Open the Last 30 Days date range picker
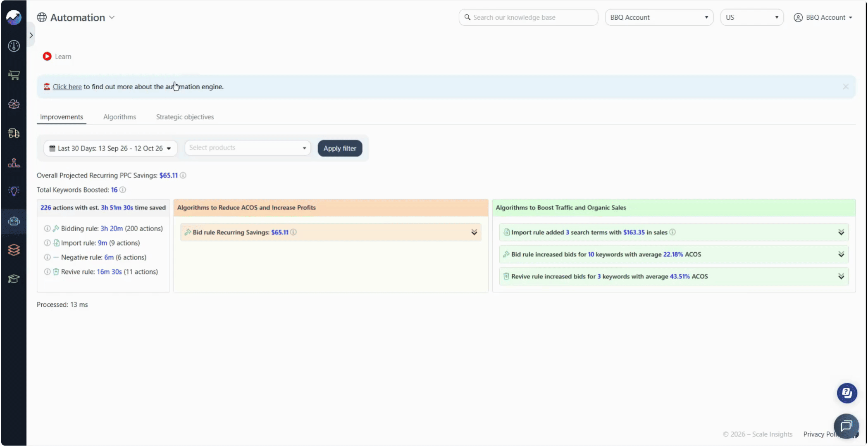This screenshot has height=446, width=868. click(110, 148)
